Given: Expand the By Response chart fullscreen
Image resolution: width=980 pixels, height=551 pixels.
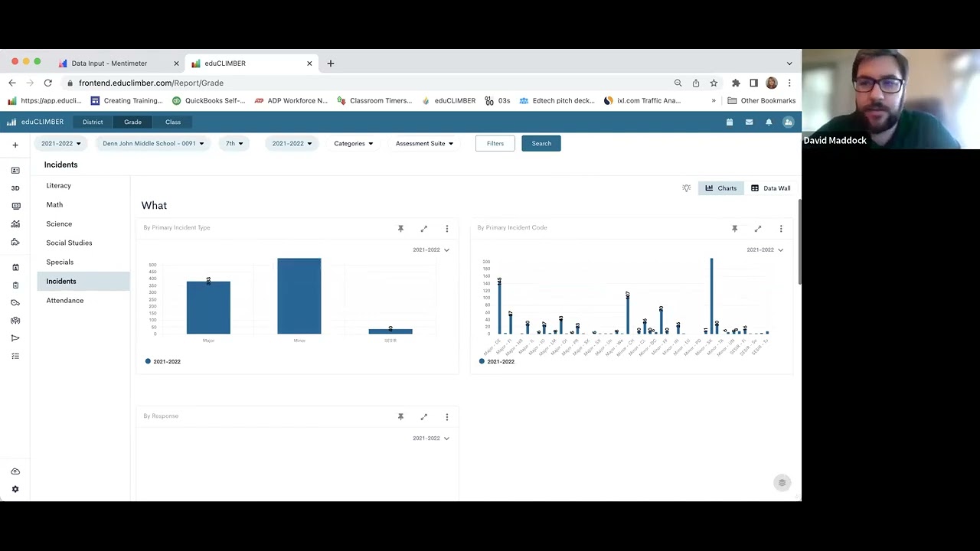Looking at the screenshot, I should 424,417.
